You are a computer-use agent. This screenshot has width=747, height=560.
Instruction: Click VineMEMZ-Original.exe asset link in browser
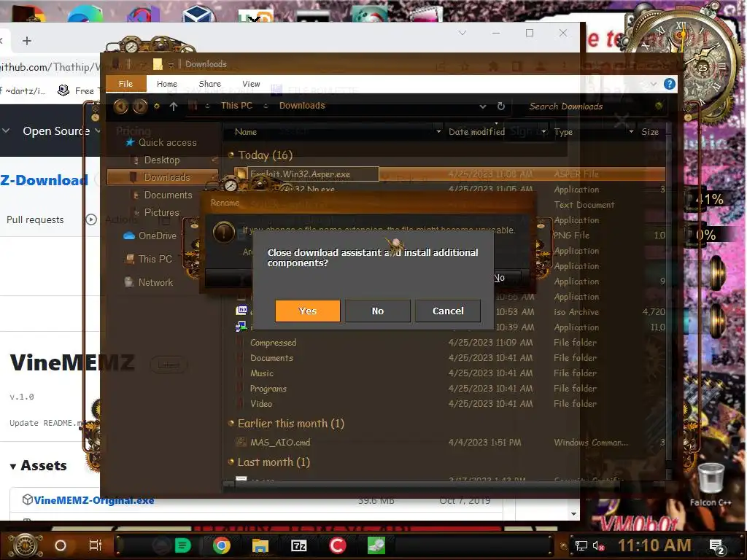[x=94, y=500]
